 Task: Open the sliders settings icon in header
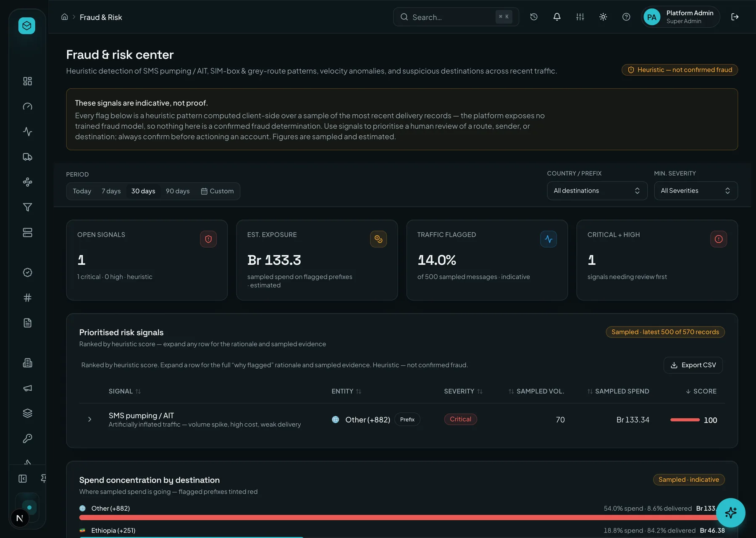580,17
